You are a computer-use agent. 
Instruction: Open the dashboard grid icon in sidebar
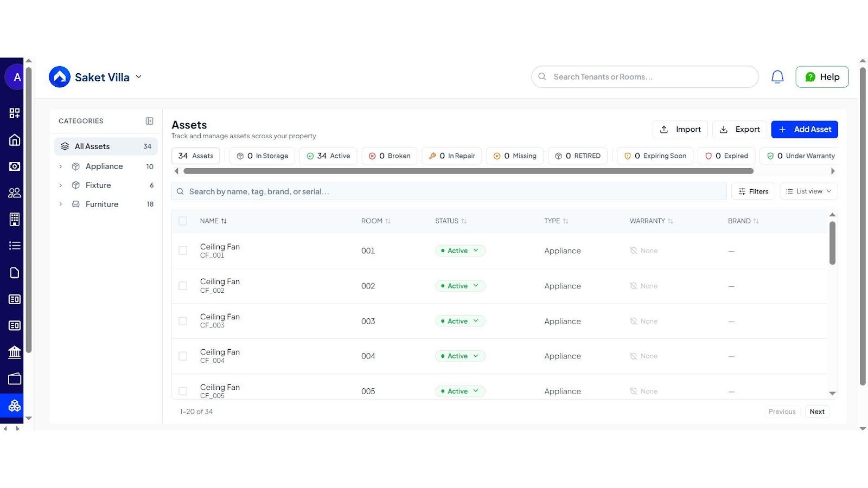[15, 113]
